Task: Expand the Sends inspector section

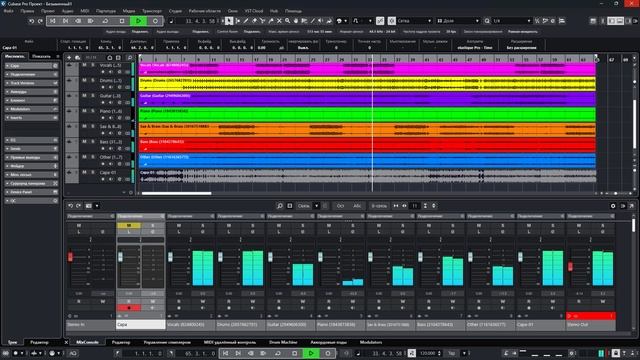Action: pos(31,149)
